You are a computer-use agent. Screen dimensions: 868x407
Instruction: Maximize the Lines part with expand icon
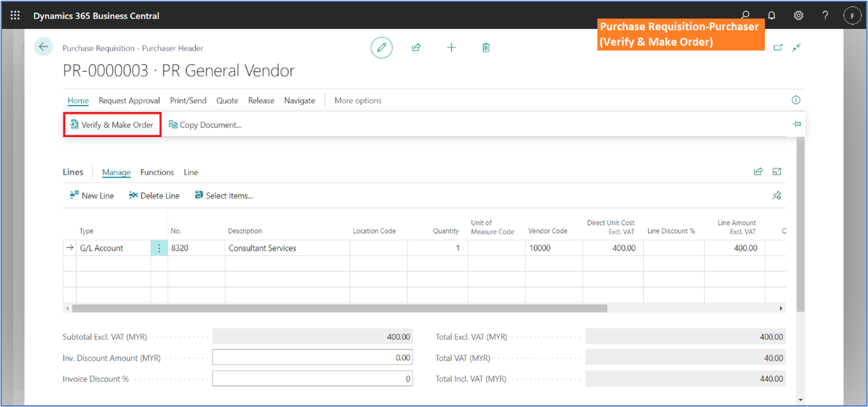click(777, 171)
